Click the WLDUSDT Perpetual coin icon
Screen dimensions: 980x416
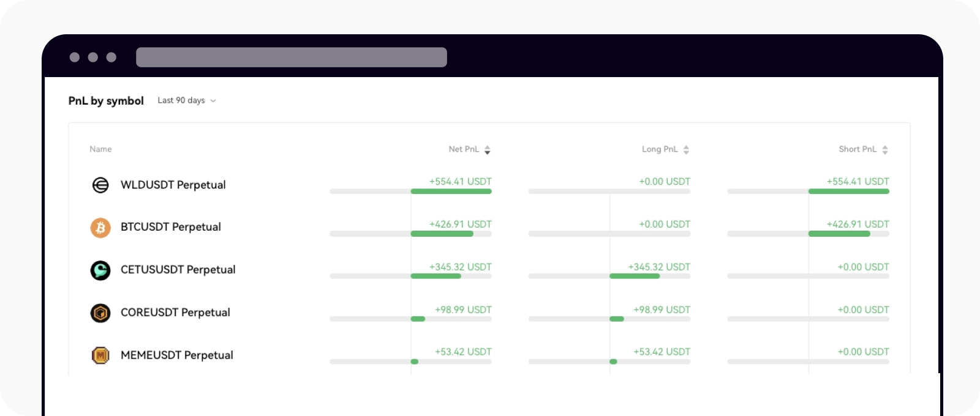tap(100, 185)
